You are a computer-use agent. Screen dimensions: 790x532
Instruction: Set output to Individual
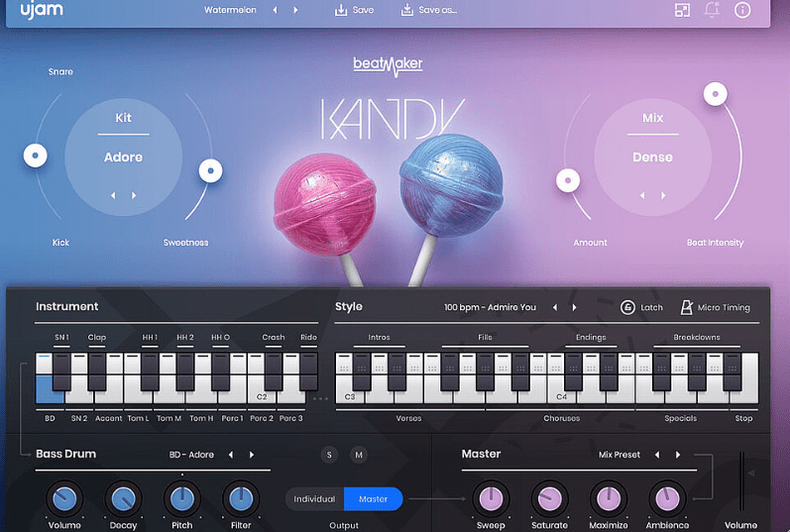[315, 498]
